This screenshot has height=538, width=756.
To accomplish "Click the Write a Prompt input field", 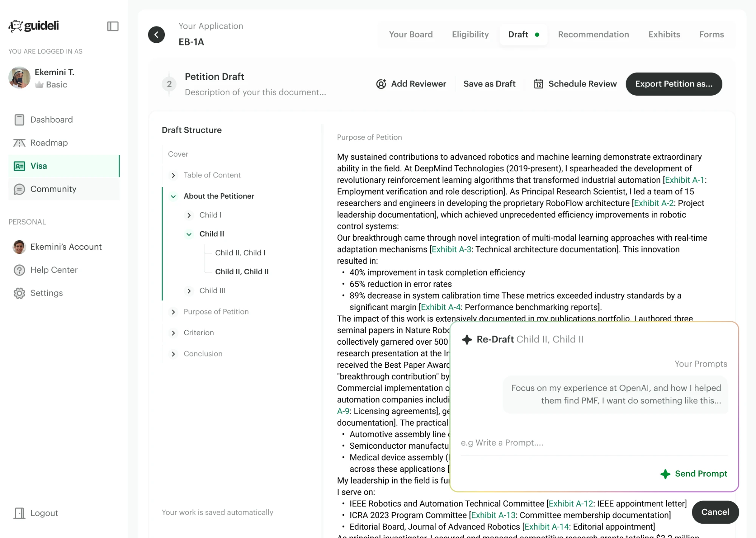I will pos(594,443).
